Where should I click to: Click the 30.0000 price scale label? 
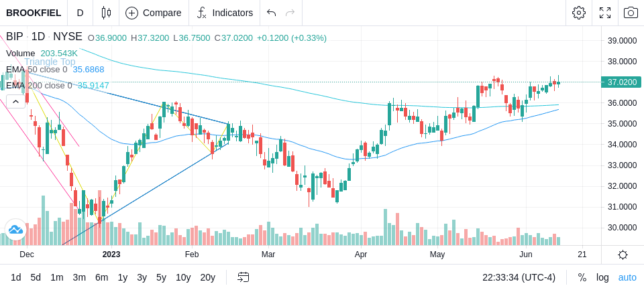coord(623,228)
